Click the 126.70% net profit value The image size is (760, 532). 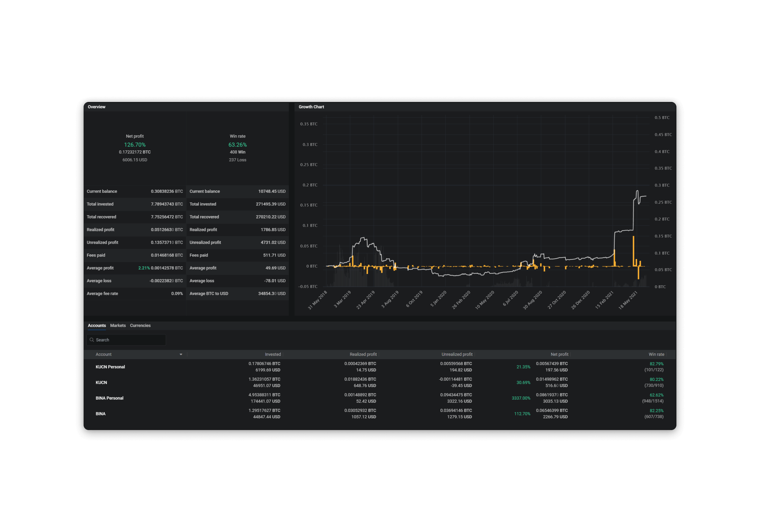click(135, 145)
